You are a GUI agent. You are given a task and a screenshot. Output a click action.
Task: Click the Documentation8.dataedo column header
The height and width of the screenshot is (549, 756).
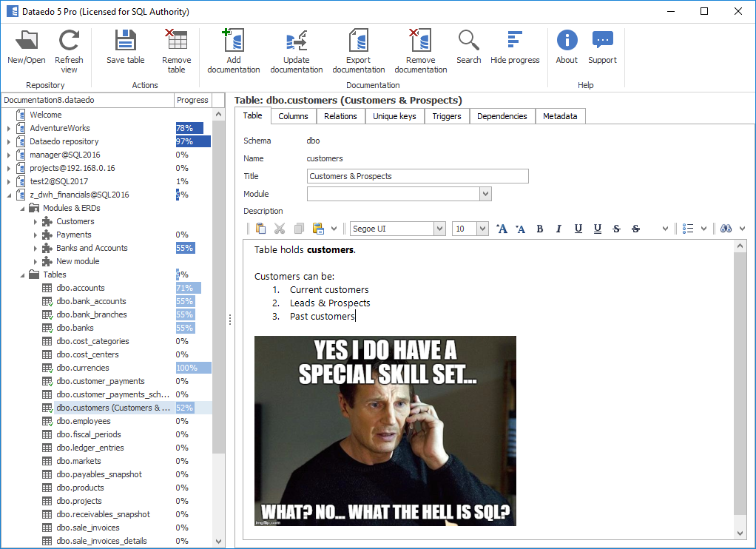87,100
